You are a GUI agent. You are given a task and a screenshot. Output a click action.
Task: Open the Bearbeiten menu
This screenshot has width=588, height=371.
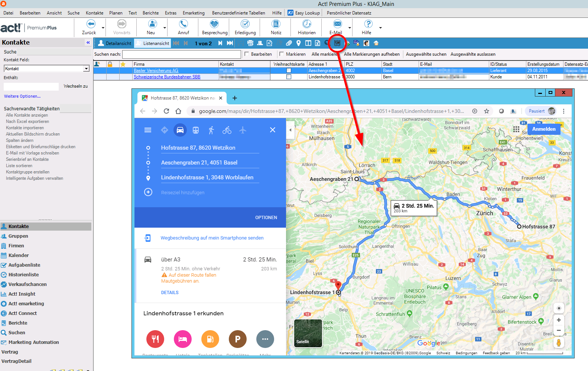point(30,13)
